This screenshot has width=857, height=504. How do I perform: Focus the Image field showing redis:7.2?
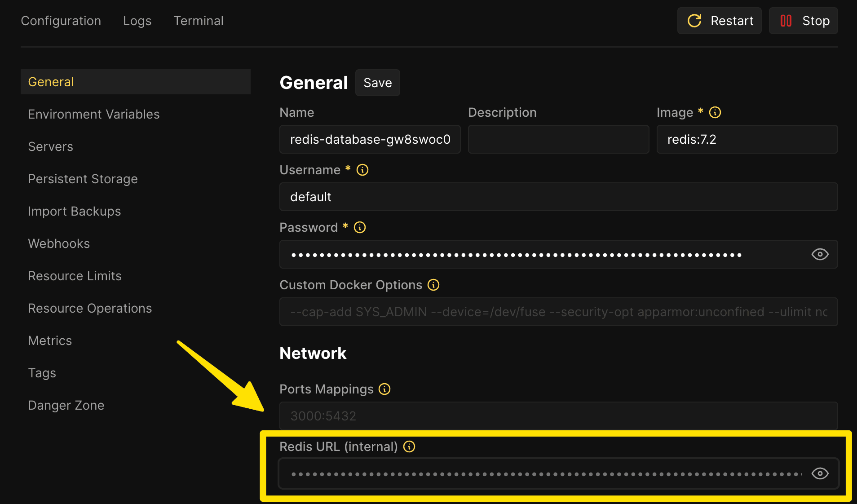(747, 139)
